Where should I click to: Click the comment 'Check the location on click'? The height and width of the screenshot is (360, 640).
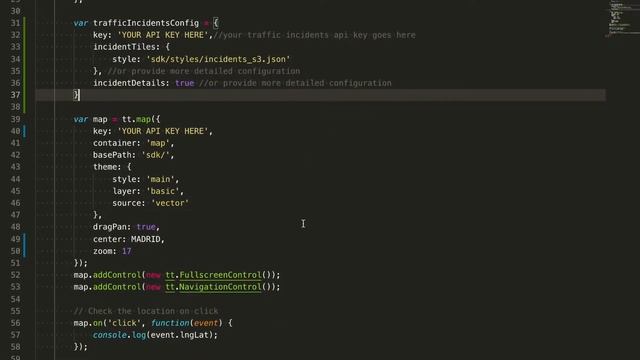pyautogui.click(x=146, y=311)
